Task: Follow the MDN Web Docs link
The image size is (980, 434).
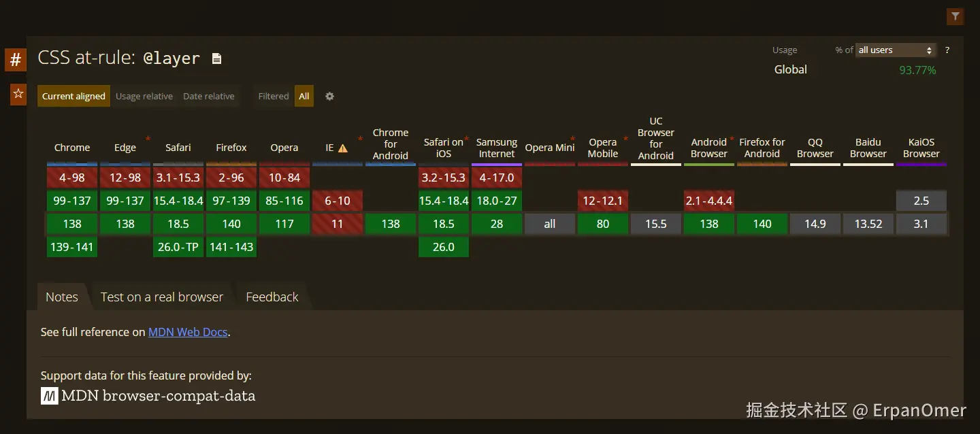Action: tap(188, 332)
